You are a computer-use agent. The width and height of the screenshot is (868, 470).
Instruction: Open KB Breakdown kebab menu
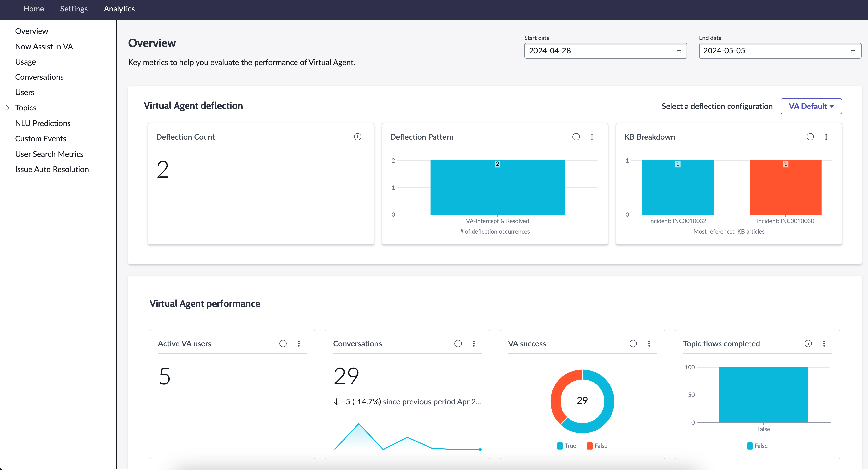click(826, 137)
